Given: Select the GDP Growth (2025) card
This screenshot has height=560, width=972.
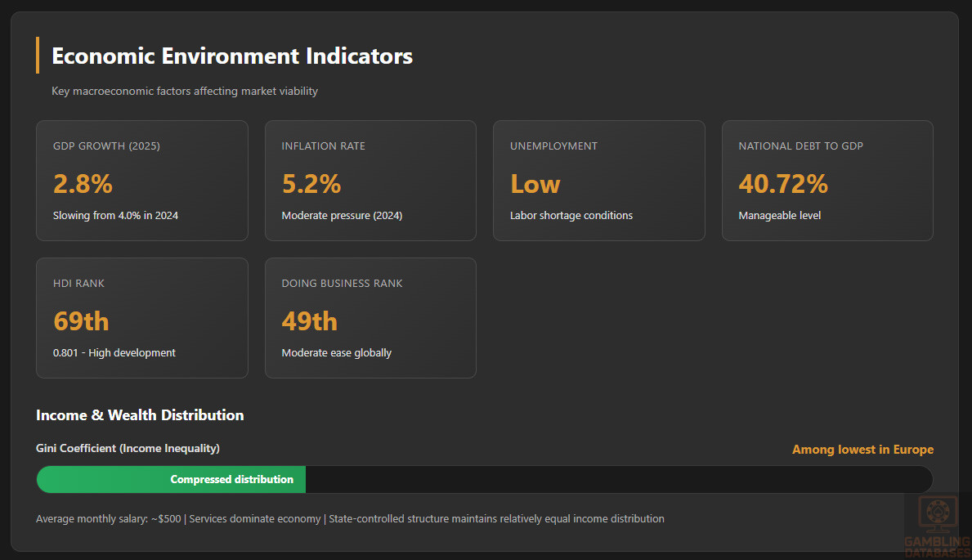Looking at the screenshot, I should [x=141, y=181].
